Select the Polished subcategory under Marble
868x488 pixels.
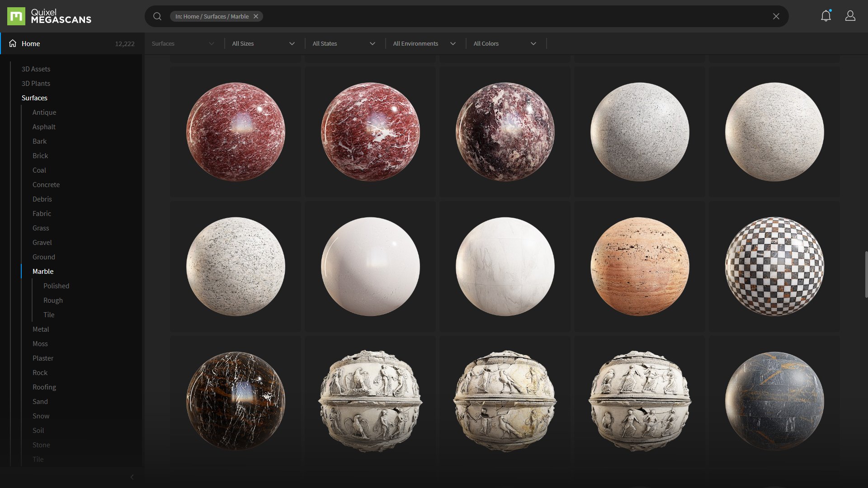point(56,286)
